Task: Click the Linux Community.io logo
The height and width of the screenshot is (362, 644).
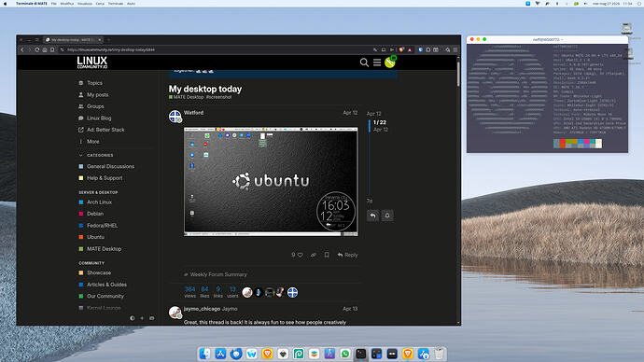Action: coord(92,63)
